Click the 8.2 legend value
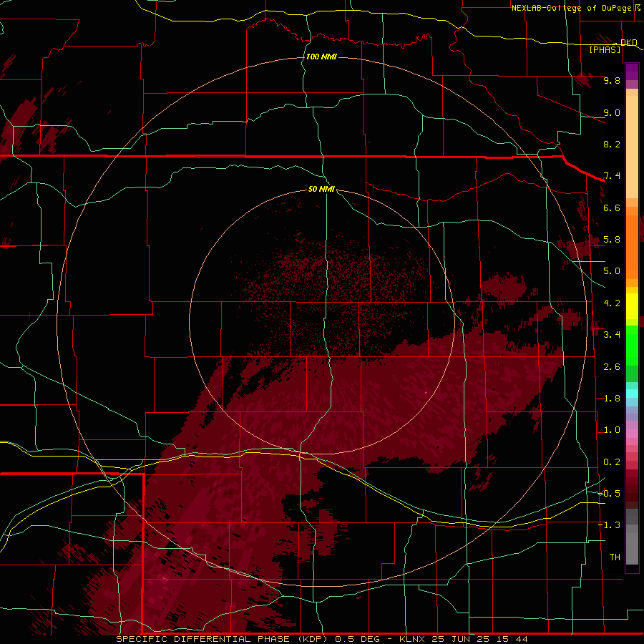Viewport: 644px width, 644px height. click(x=612, y=144)
